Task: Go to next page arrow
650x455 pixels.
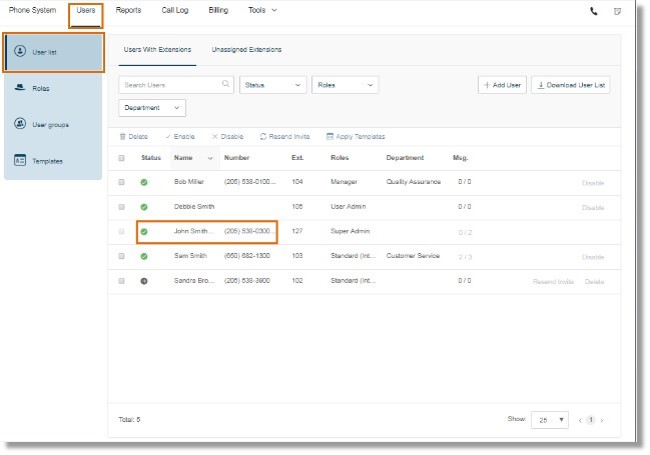Action: coord(601,420)
